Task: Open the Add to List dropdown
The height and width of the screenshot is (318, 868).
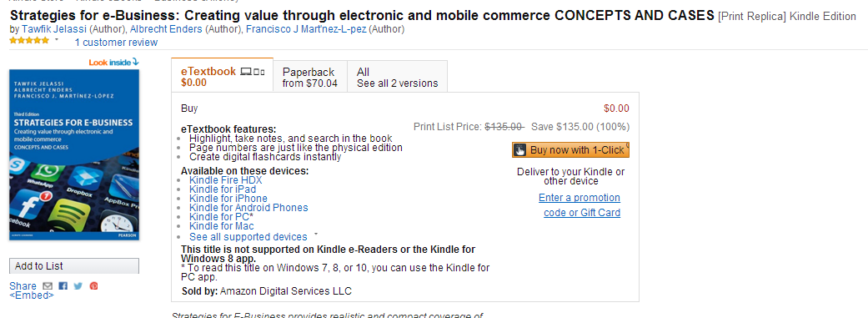Action: pos(74,266)
